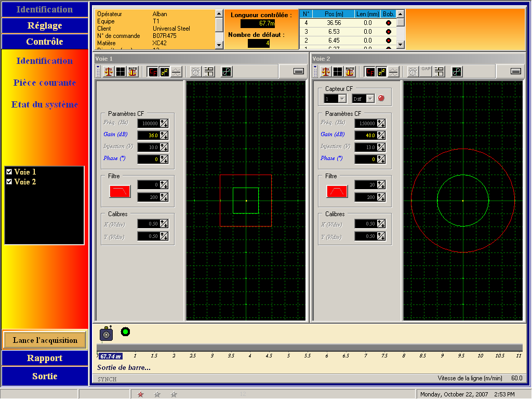This screenshot has height=399, width=532.
Task: Click the balance scale icon in Voie 1 toolbar
Action: [109, 72]
